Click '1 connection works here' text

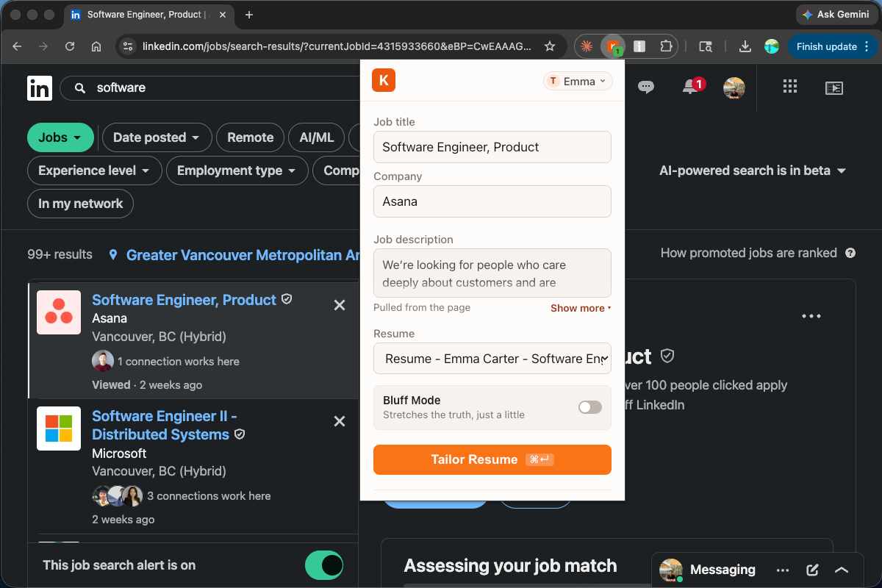(x=179, y=362)
